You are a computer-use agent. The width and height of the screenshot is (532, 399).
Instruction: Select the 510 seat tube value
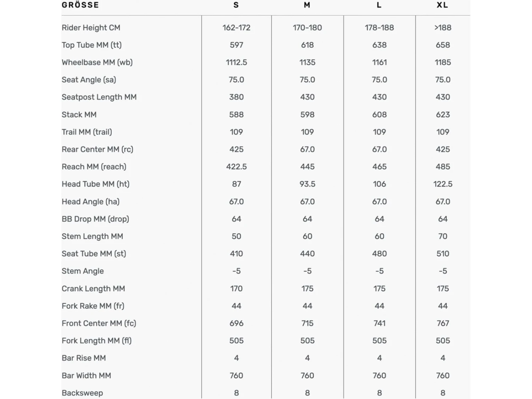443,254
